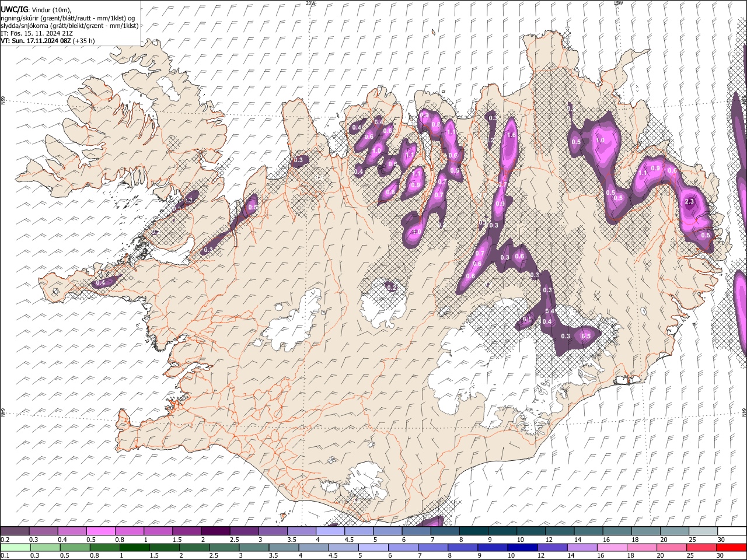The image size is (747, 560).
Task: Click the top-row legend swatch labeled 2.5
Action: [x=244, y=531]
